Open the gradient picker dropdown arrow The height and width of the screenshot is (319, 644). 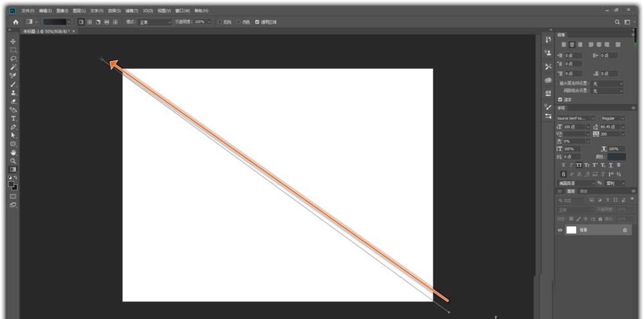click(x=69, y=22)
